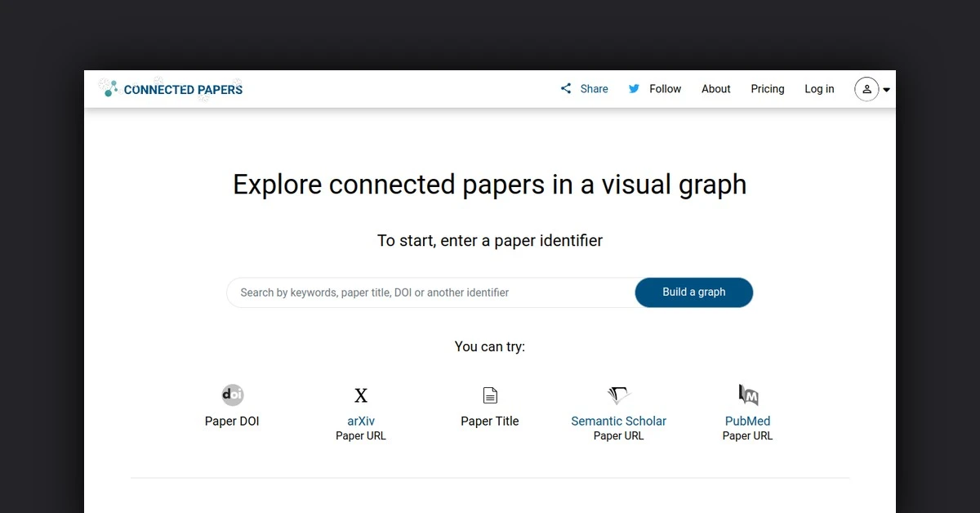The width and height of the screenshot is (980, 513).
Task: Open the Pricing page
Action: [767, 88]
